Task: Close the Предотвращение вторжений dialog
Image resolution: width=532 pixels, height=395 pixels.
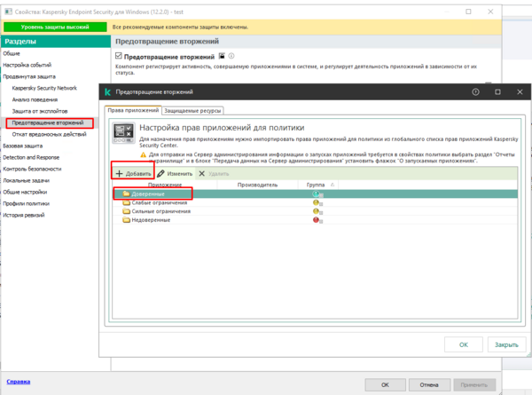Action: (520, 92)
